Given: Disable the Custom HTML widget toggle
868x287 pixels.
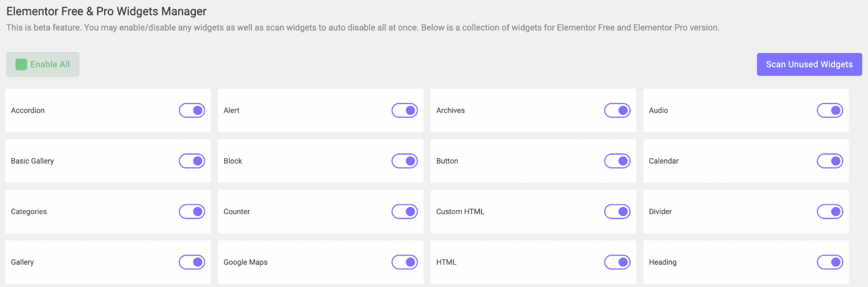Looking at the screenshot, I should click(x=617, y=211).
